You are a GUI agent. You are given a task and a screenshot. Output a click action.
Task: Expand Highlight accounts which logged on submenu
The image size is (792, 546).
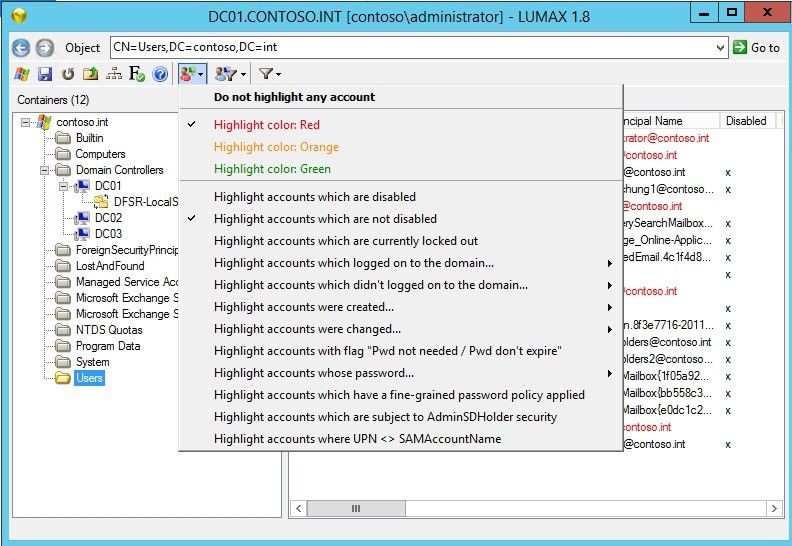point(401,263)
